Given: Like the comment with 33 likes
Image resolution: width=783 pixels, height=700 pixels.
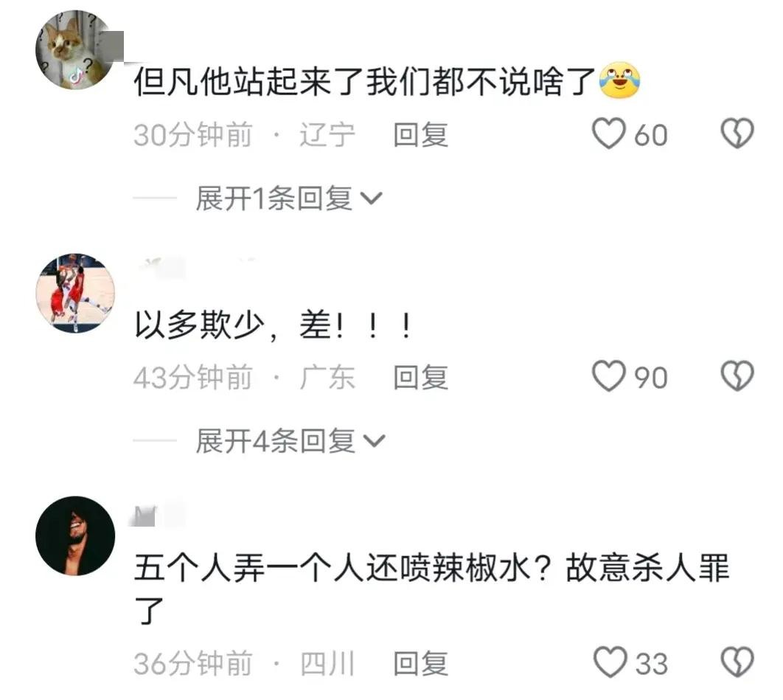Looking at the screenshot, I should pyautogui.click(x=610, y=662).
